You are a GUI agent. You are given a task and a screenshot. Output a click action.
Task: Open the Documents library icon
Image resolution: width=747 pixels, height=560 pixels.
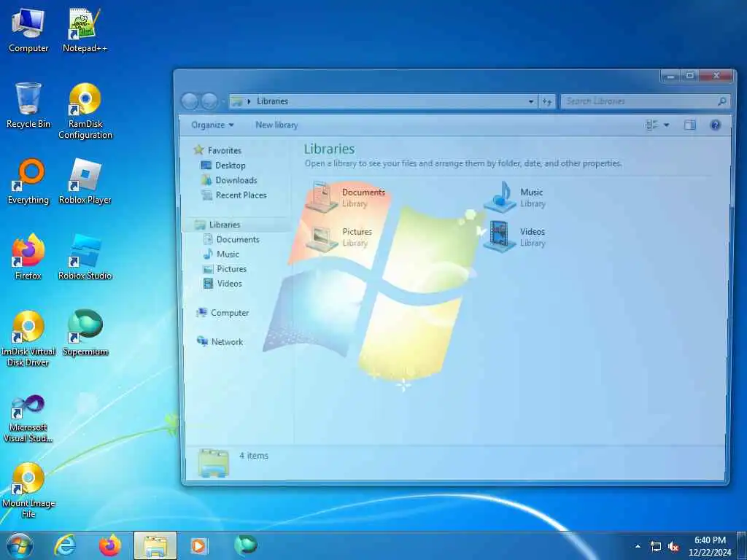346,197
